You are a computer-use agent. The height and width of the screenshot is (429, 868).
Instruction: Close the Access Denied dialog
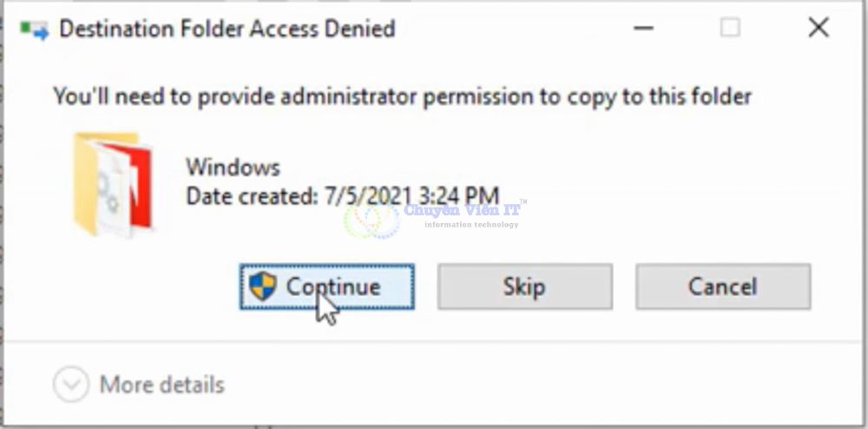(x=818, y=29)
